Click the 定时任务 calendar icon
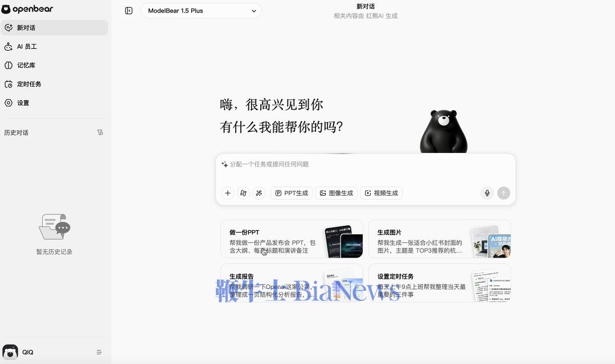 [9, 84]
